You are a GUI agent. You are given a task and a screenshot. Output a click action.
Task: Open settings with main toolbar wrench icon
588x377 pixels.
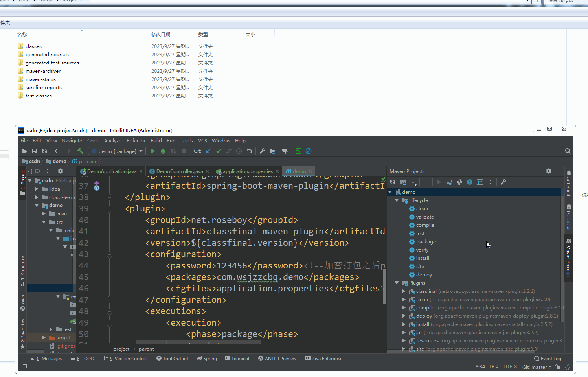[262, 151]
